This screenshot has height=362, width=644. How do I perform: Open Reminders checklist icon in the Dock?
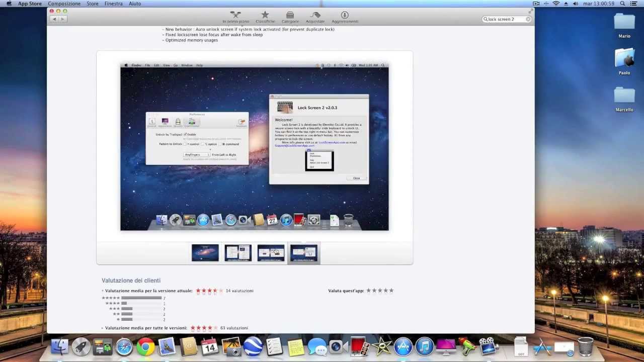pos(275,346)
